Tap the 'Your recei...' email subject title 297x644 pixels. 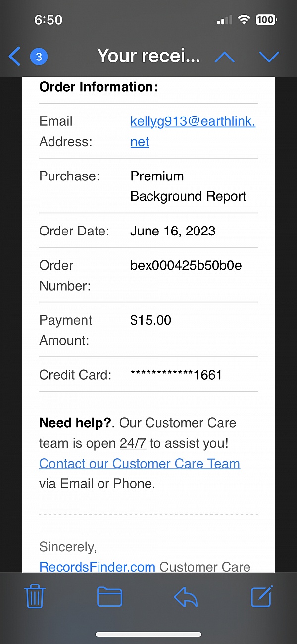pyautogui.click(x=148, y=56)
